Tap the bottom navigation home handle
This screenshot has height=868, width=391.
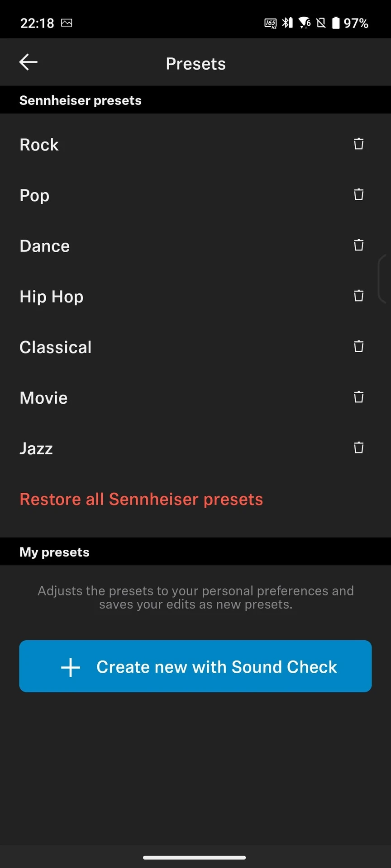click(195, 857)
